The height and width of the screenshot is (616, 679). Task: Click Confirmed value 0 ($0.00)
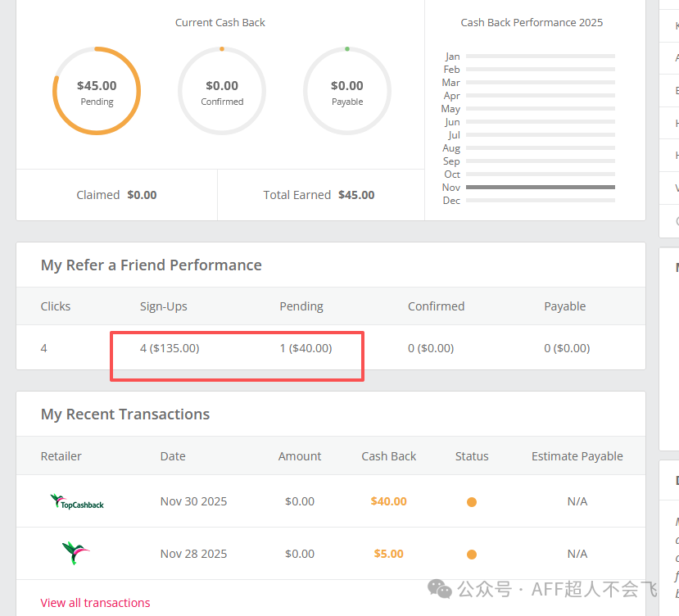tap(431, 348)
